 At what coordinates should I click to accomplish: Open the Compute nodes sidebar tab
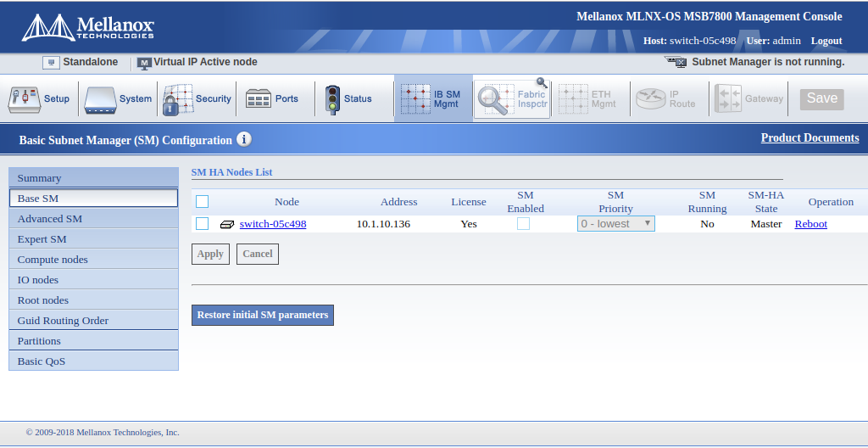click(x=93, y=260)
